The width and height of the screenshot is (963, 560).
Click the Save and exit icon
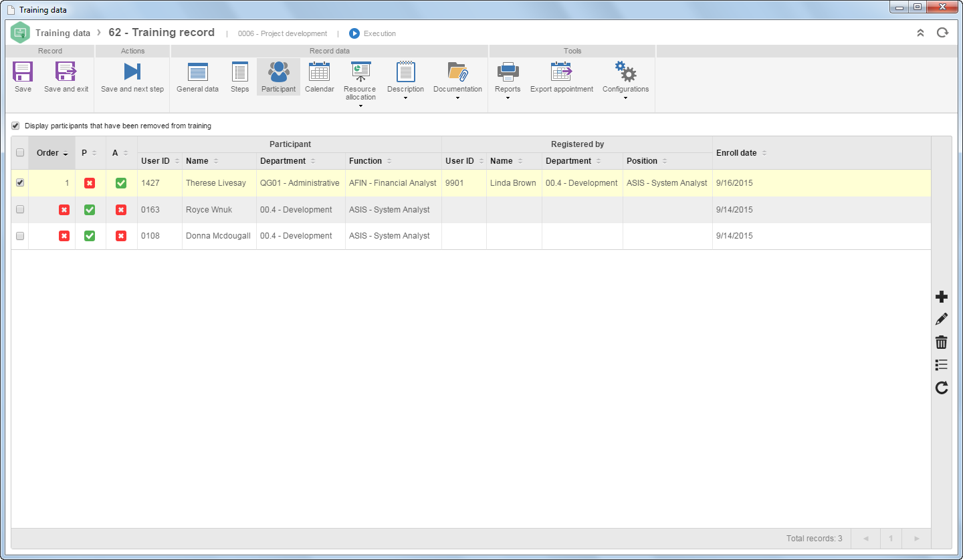[x=66, y=72]
